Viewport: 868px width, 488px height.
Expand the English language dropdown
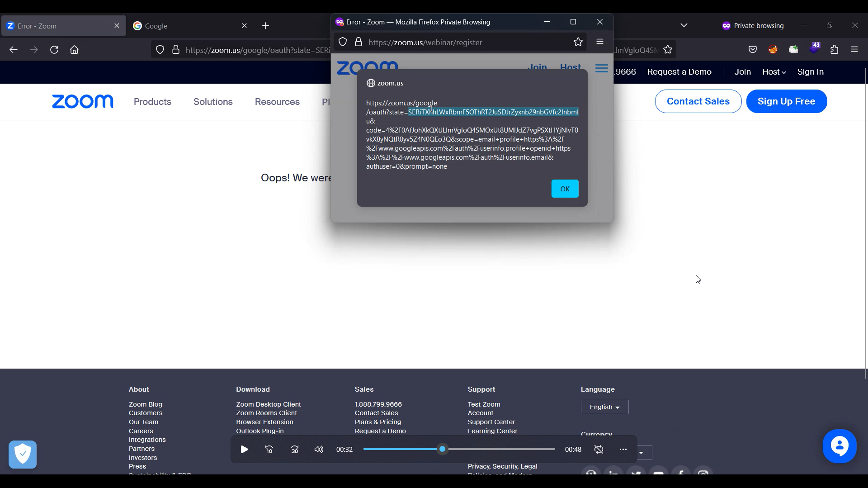click(604, 407)
